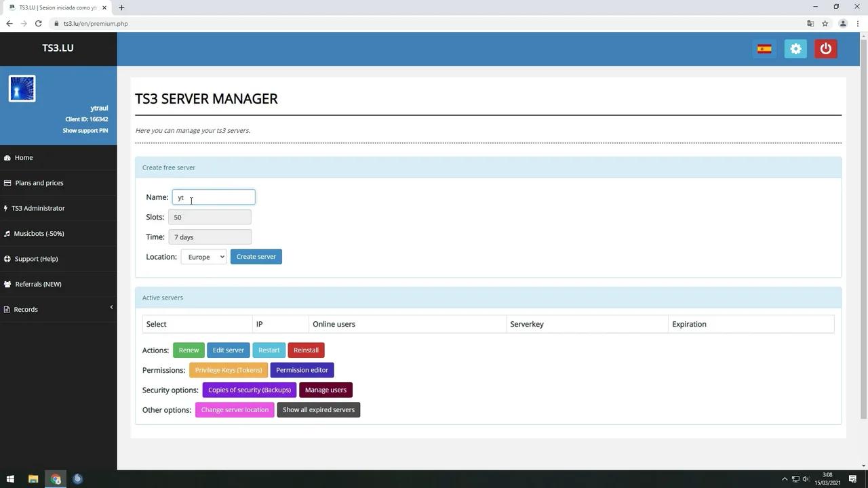Open File Explorer from the taskbar
This screenshot has width=868, height=488.
click(33, 479)
